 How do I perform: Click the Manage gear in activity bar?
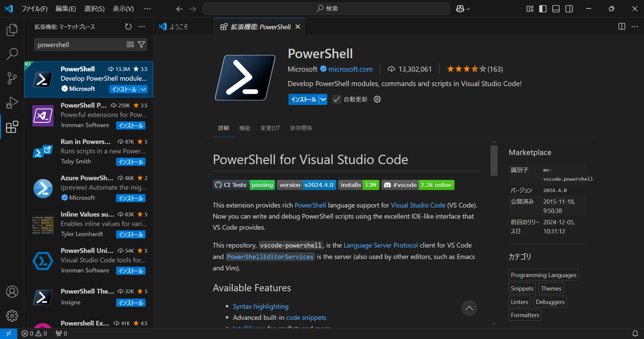(x=12, y=315)
